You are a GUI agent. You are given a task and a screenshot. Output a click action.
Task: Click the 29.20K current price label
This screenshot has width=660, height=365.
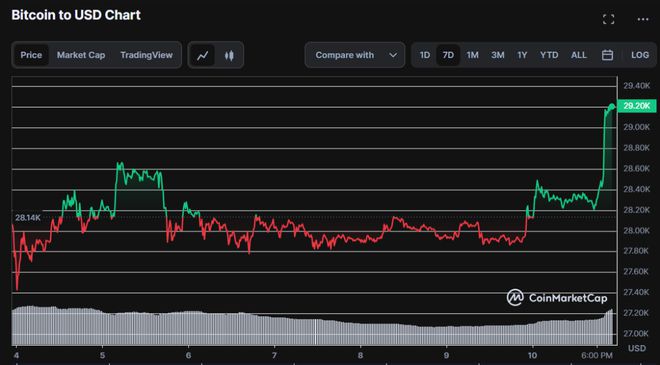pyautogui.click(x=636, y=106)
